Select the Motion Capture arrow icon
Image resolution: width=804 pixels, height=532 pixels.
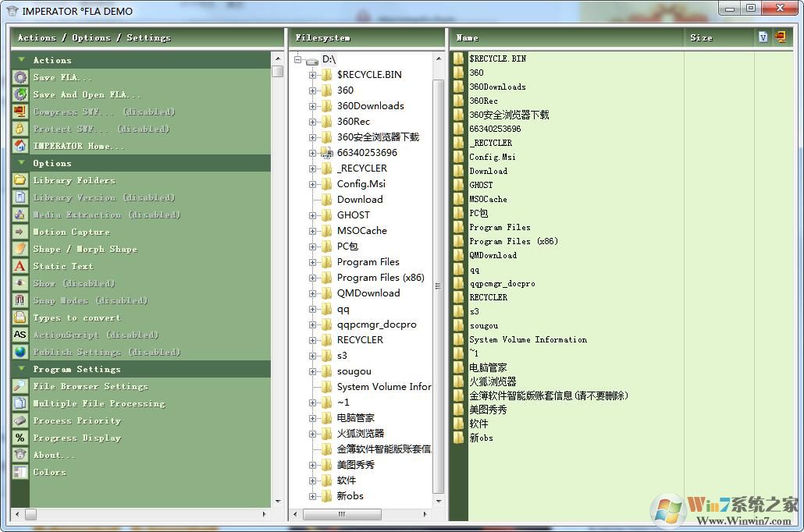(x=21, y=232)
